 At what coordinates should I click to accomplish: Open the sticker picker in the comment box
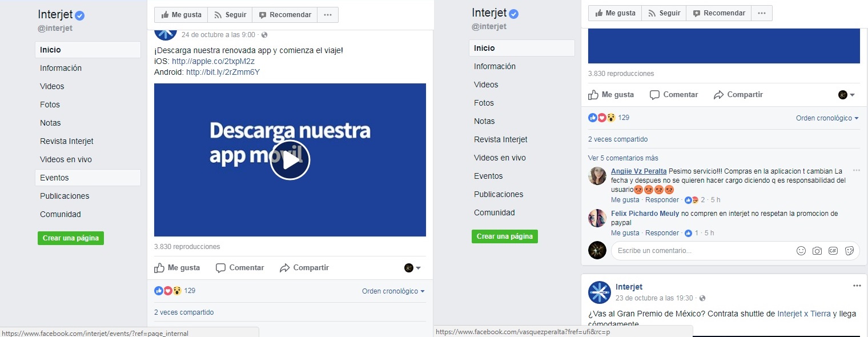(x=849, y=251)
